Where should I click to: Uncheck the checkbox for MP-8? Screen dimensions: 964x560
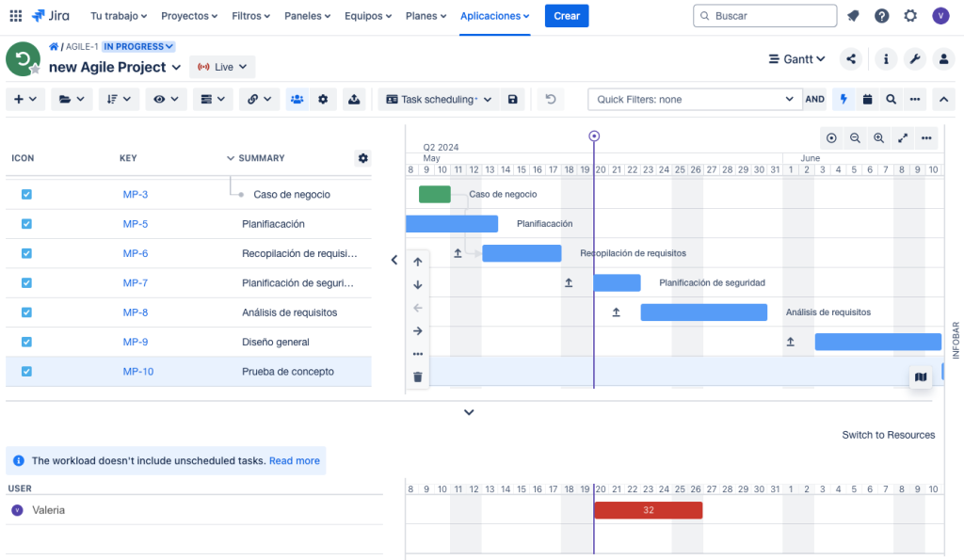click(26, 312)
